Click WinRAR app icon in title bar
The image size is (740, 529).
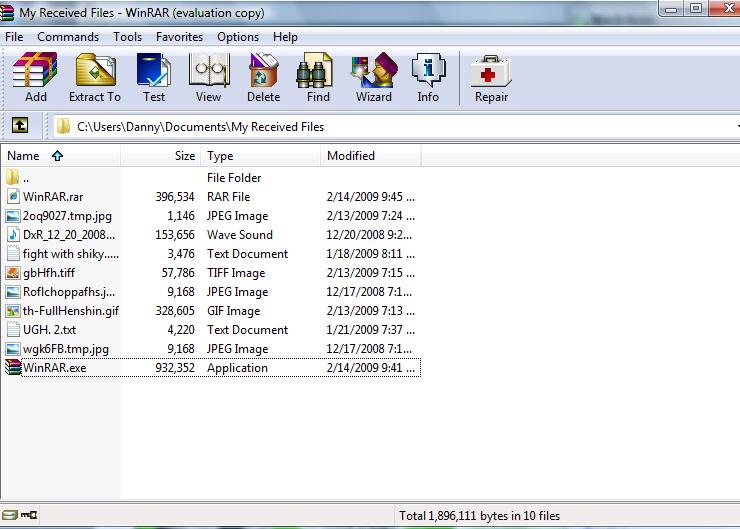coord(7,13)
